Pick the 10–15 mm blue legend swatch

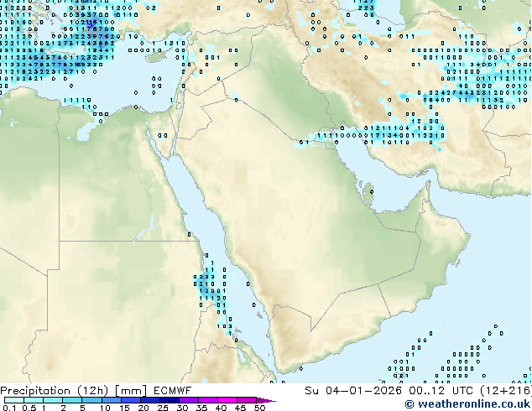[112, 400]
